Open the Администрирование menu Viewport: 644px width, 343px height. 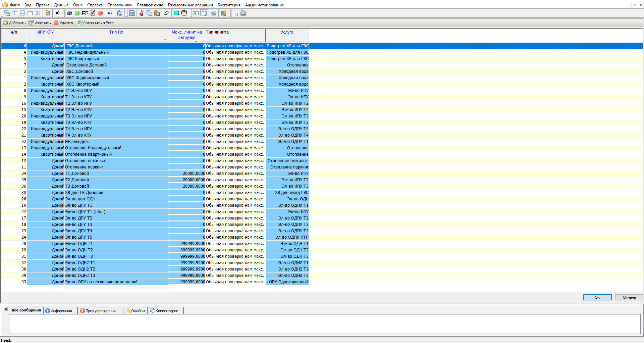tap(264, 5)
